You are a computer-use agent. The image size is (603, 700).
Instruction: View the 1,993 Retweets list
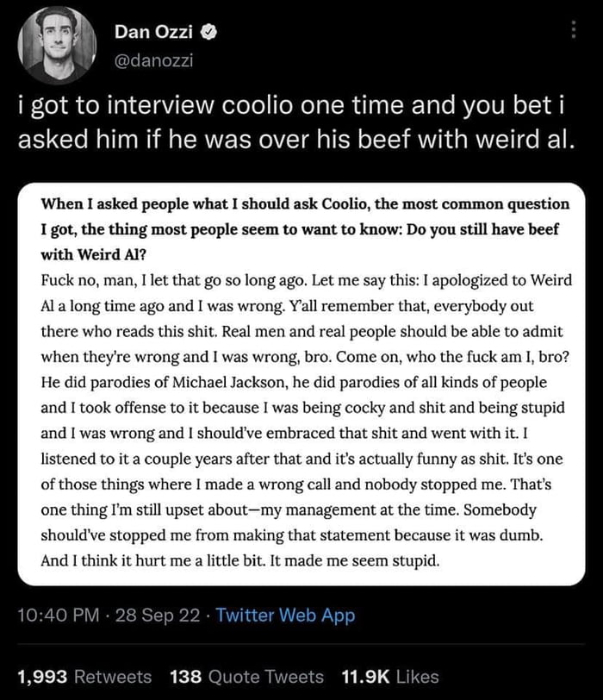pos(84,677)
